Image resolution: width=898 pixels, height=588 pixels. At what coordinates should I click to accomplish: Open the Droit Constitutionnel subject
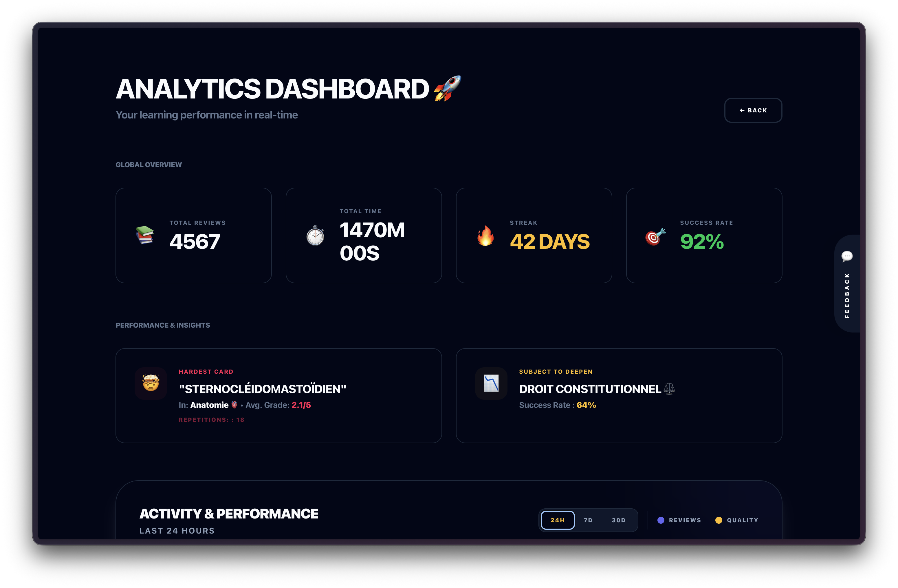[x=589, y=389]
